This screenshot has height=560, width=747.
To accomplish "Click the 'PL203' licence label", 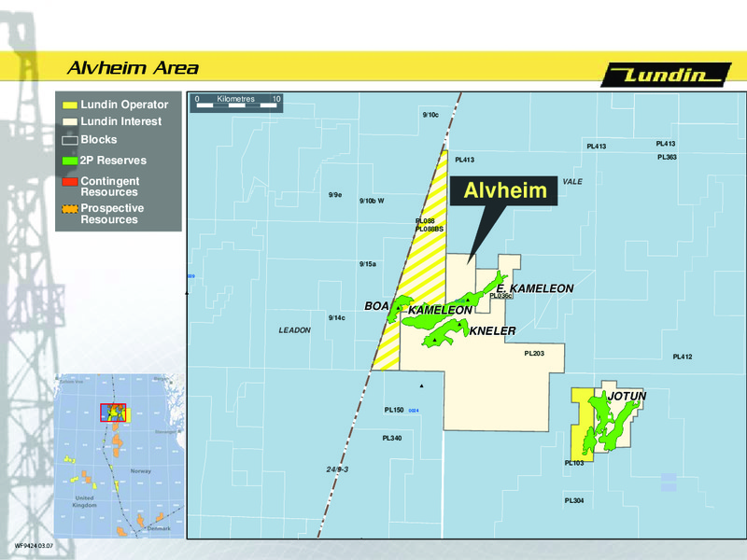I will (534, 354).
